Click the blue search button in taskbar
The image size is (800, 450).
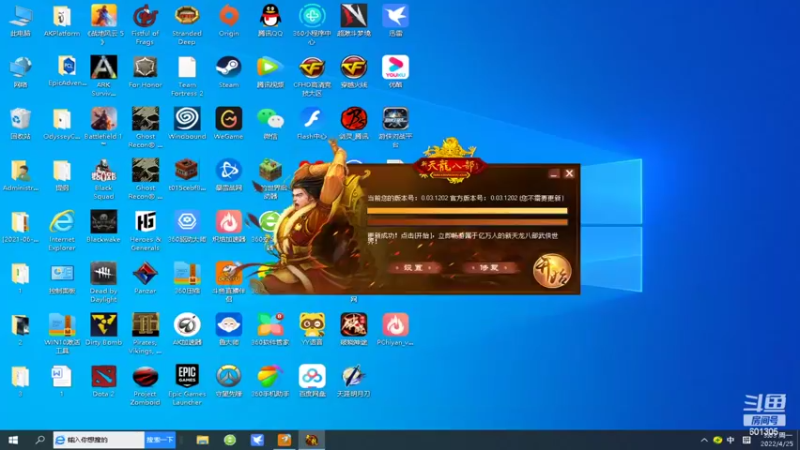click(x=160, y=440)
